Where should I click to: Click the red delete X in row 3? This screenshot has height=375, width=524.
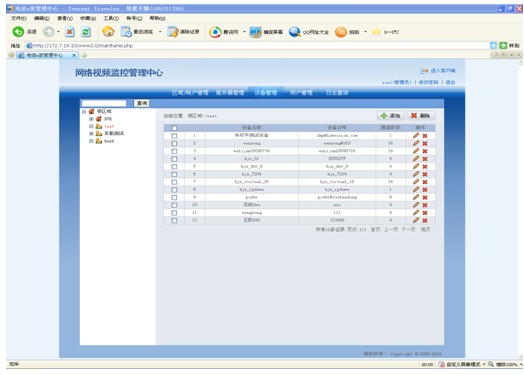(x=425, y=151)
